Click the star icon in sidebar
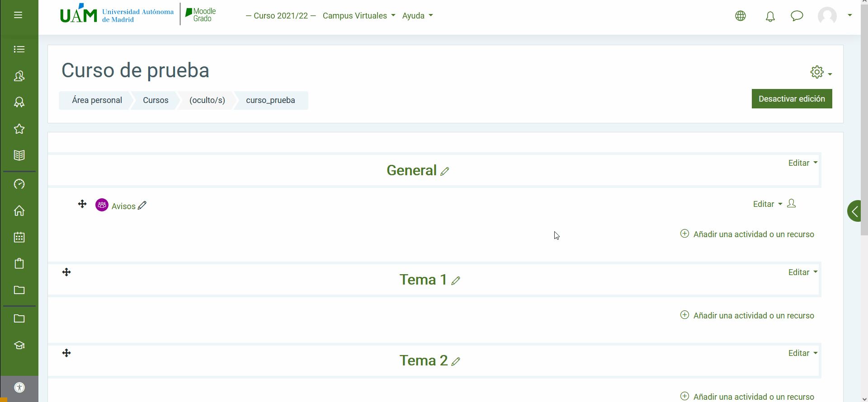 click(x=19, y=129)
